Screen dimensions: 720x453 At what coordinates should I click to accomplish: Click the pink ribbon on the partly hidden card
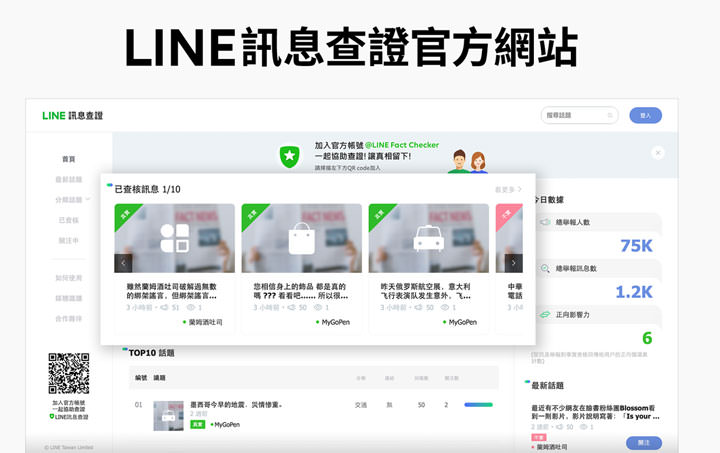click(x=506, y=214)
